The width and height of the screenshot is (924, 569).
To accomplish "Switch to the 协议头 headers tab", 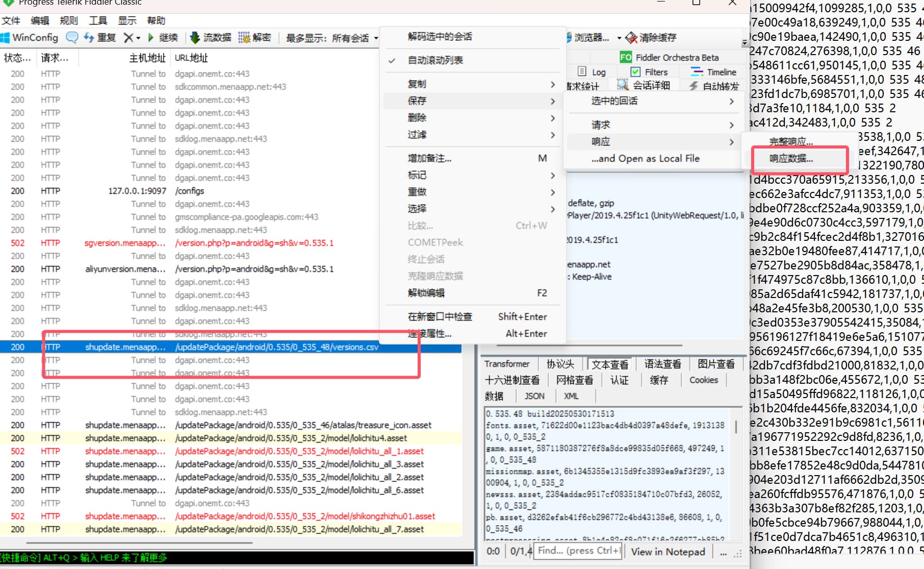I will 560,364.
